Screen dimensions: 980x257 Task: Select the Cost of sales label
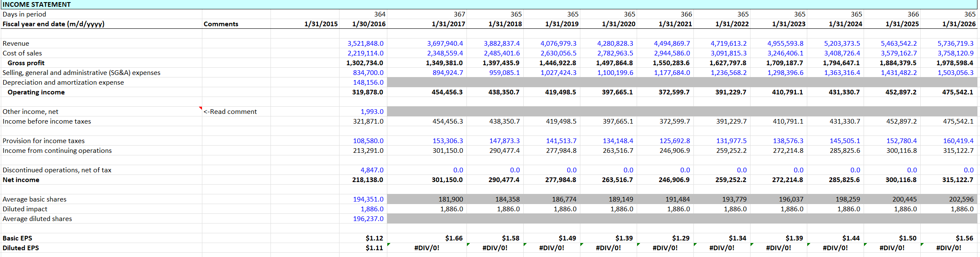click(x=22, y=53)
